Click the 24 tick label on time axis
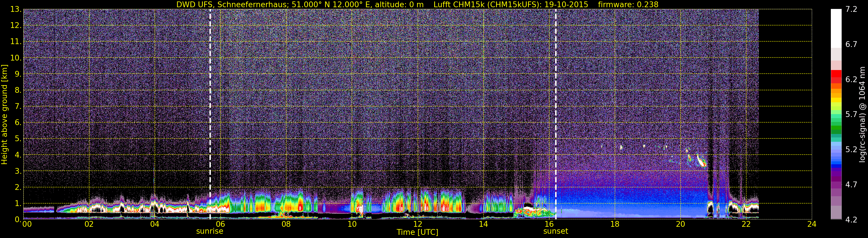Screen dimensions: 868x238 coord(812,224)
